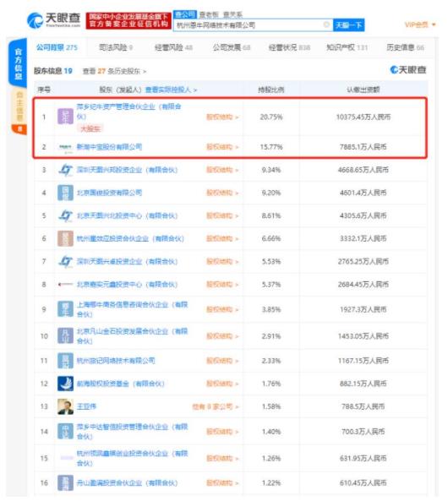This screenshot has width=448, height=501.
Task: Switch to the 公司背景 tab
Action: [x=57, y=47]
